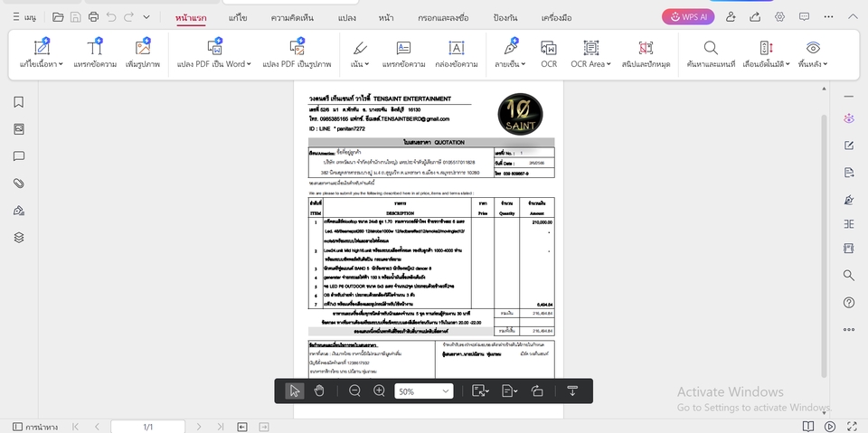Click the page number field 1/1
This screenshot has height=433, width=868.
147,427
